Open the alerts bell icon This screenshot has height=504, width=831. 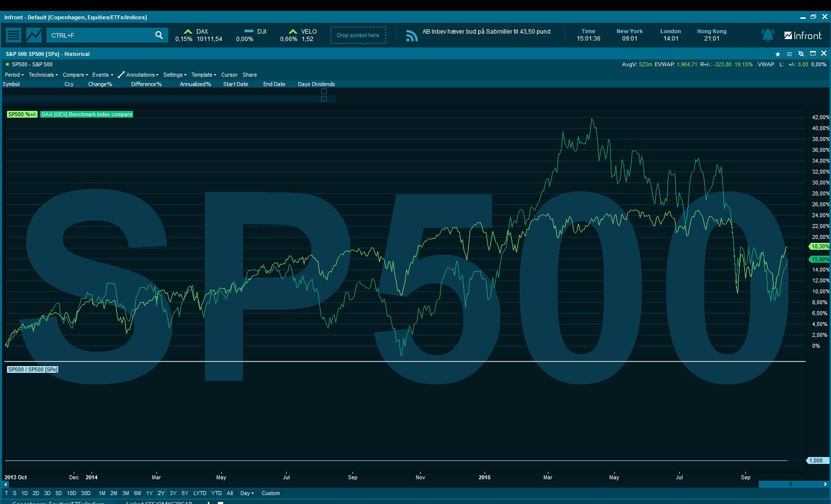tap(768, 35)
